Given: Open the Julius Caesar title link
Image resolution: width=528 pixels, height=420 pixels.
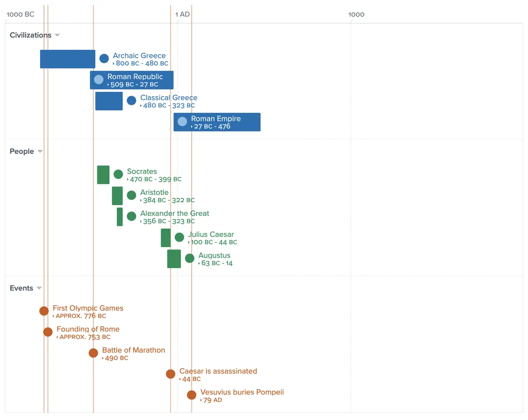Looking at the screenshot, I should (211, 234).
